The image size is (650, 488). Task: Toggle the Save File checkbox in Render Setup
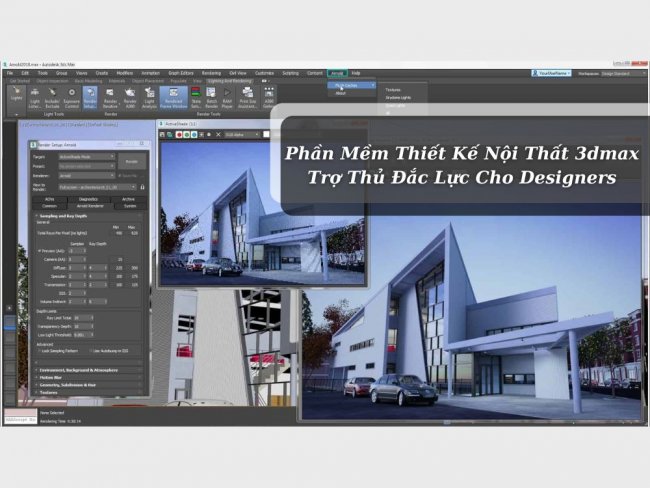coord(119,175)
